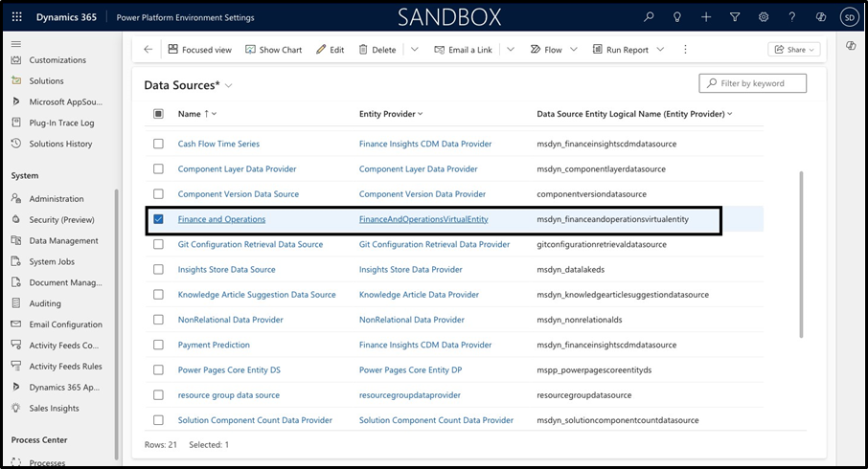Select Data Management in the sidebar
Image resolution: width=868 pixels, height=469 pixels.
point(63,241)
